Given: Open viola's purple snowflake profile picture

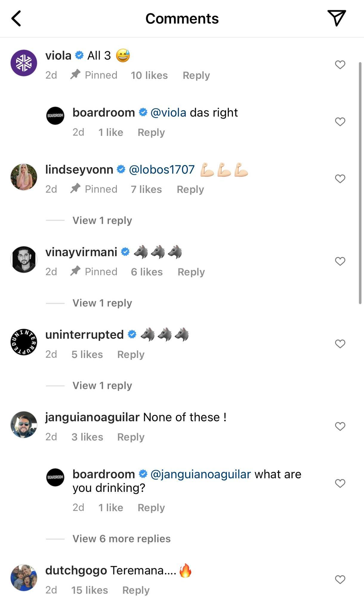Looking at the screenshot, I should tap(24, 63).
